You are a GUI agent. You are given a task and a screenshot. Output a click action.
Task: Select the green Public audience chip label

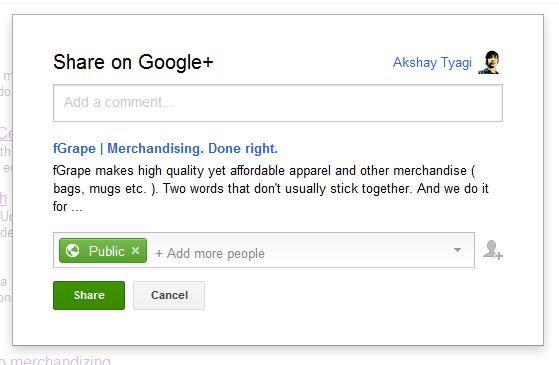[x=106, y=251]
